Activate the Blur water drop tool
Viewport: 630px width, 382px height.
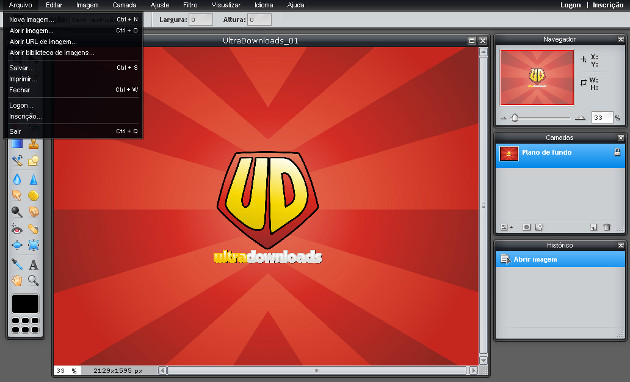click(17, 179)
